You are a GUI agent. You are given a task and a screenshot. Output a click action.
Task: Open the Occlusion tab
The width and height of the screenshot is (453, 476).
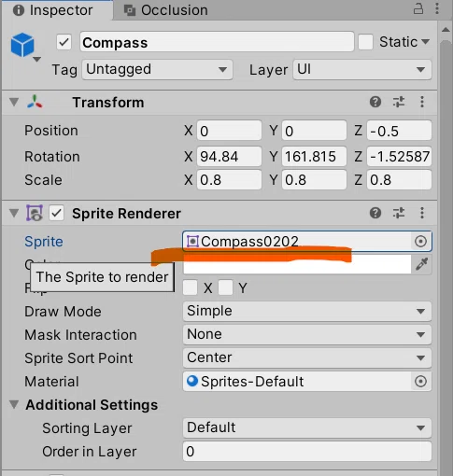pos(166,10)
